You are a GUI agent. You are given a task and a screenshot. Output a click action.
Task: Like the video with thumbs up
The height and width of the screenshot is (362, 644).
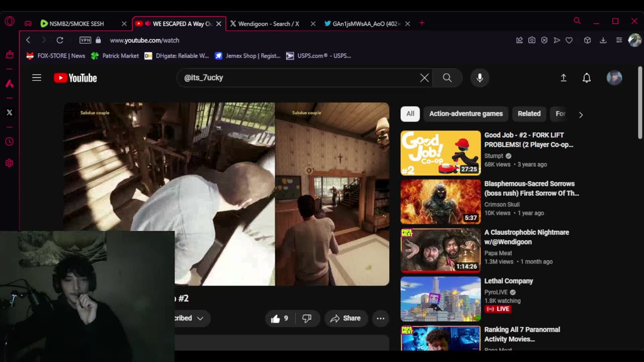click(280, 318)
